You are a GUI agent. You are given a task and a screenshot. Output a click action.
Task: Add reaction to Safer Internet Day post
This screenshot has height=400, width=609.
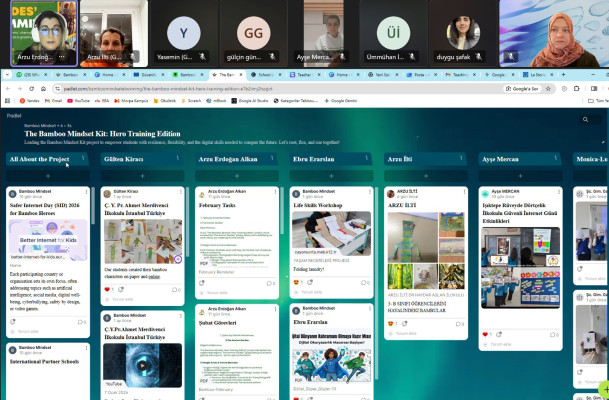pyautogui.click(x=12, y=322)
